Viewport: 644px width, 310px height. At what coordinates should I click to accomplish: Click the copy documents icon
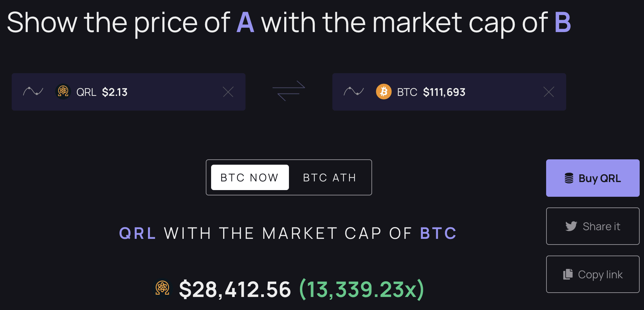coord(568,274)
